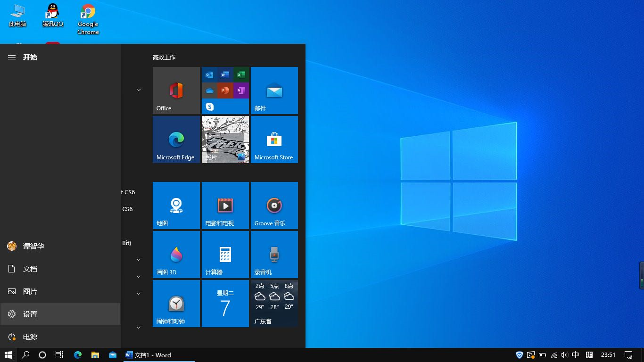
Task: Open File Explorer from the taskbar
Action: coord(95,355)
